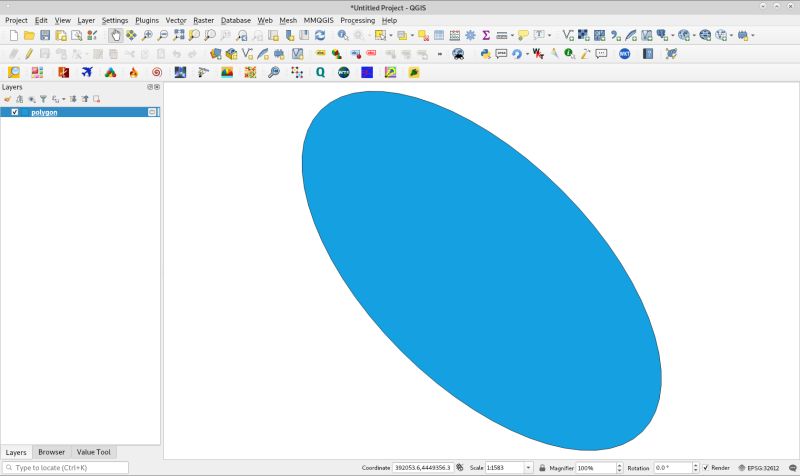
Task: Click New Shapefile Layer icon
Action: click(x=247, y=54)
